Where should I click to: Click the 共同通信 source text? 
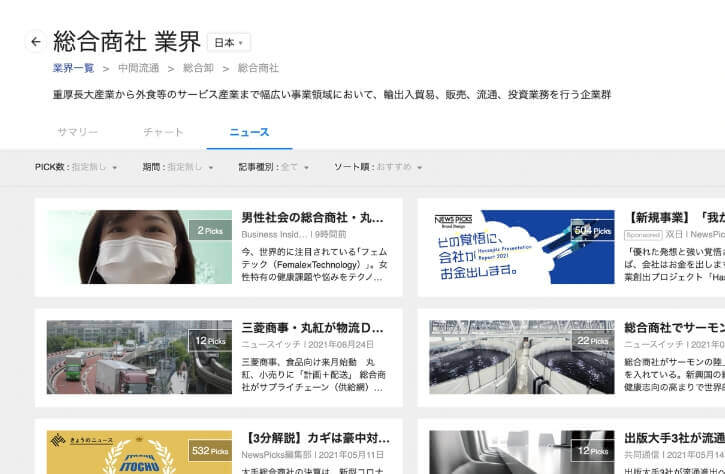point(643,455)
